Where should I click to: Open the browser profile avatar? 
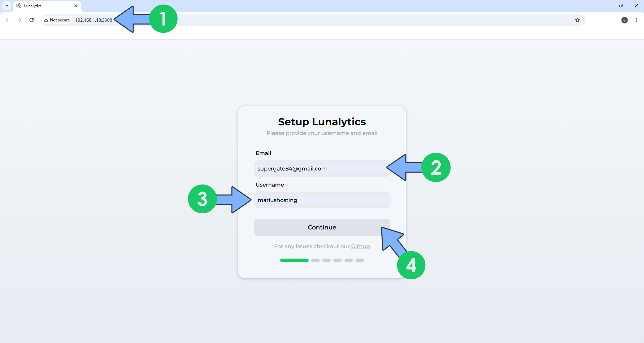625,20
